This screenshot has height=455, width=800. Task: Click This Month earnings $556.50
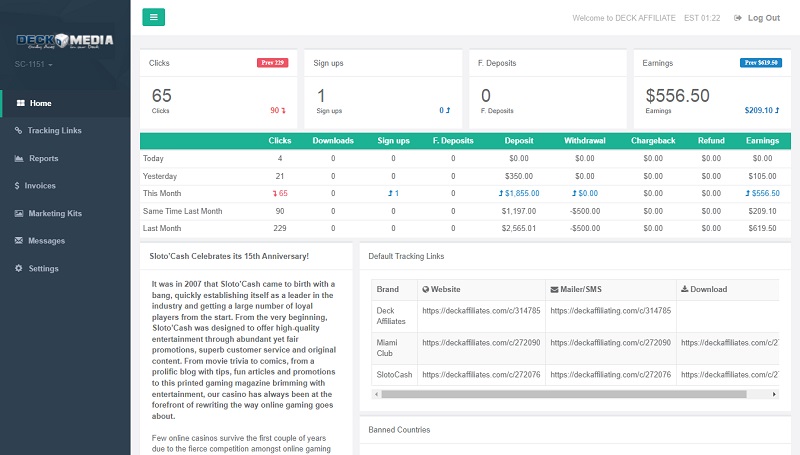(x=762, y=193)
